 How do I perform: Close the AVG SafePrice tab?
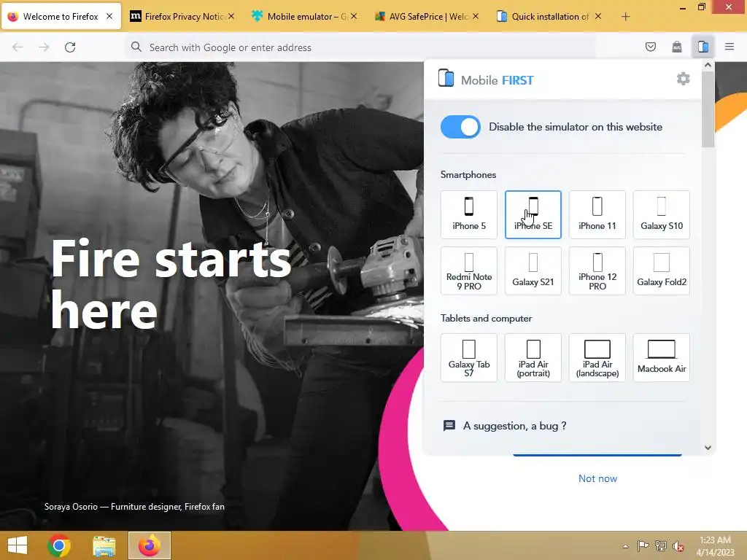[x=476, y=16]
